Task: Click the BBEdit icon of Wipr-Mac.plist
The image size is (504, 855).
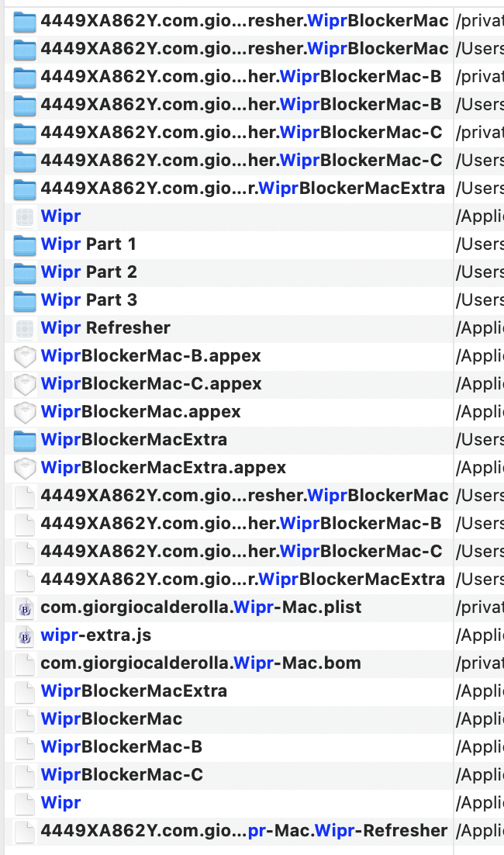Action: 25,608
